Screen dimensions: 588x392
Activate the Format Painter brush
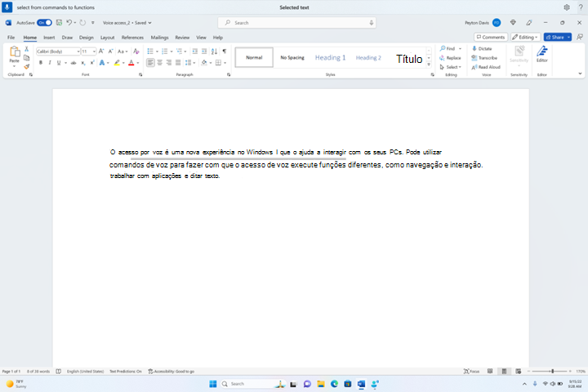coord(27,67)
